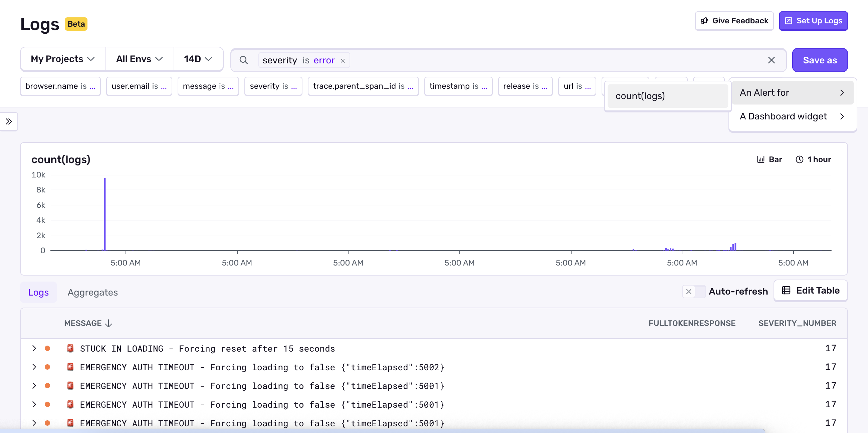Click the FULLTOKENRESPONSE column header
868x433 pixels.
click(x=692, y=324)
